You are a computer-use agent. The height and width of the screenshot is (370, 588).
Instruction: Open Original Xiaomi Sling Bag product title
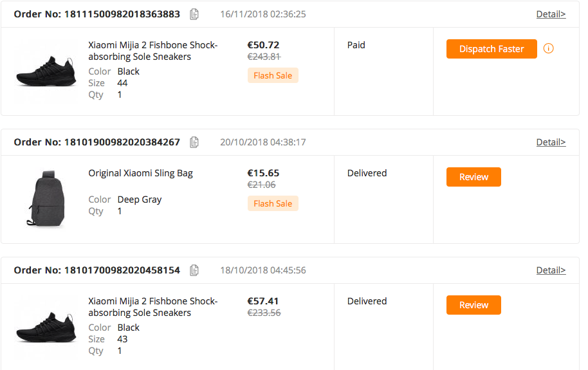point(140,173)
